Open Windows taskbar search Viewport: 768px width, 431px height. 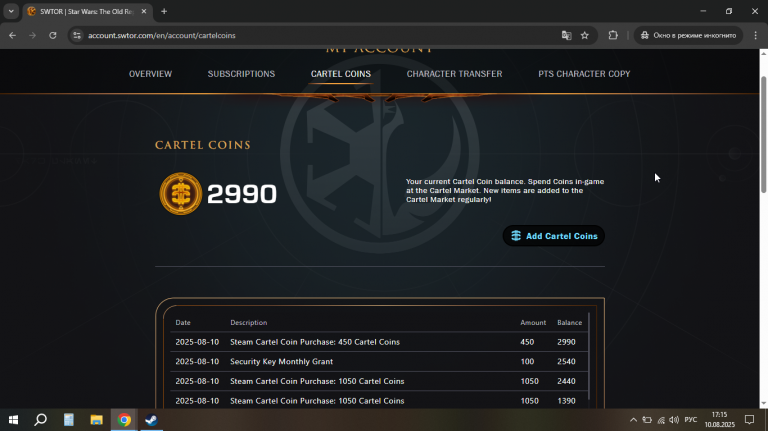tap(41, 420)
